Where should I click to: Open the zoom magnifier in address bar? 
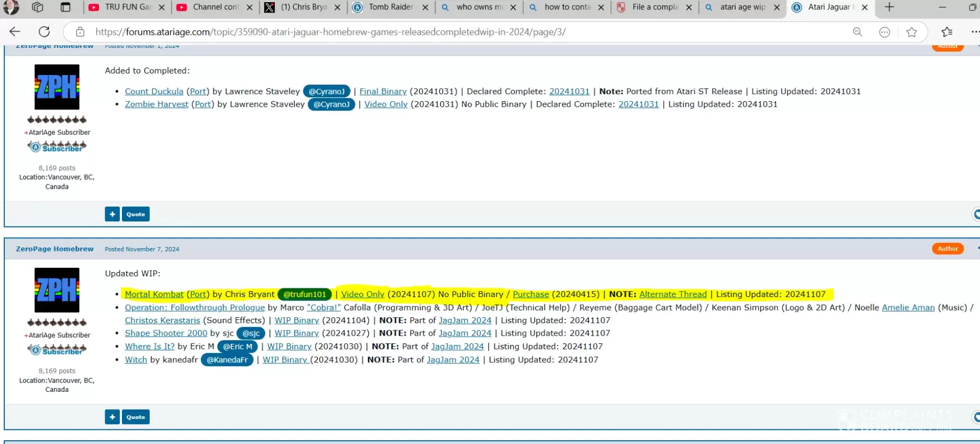(x=857, y=32)
